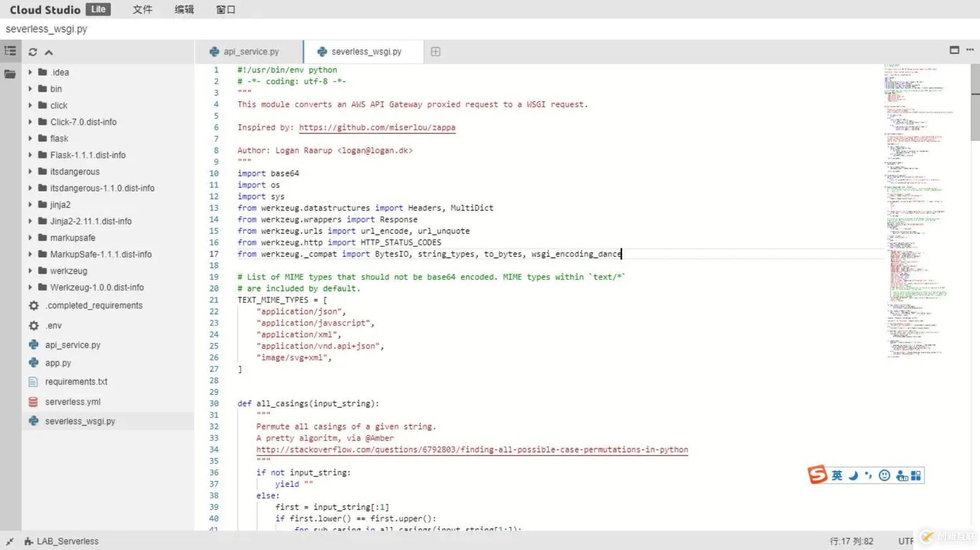Click the refresh file explorer icon
This screenshot has width=980, height=550.
(33, 52)
